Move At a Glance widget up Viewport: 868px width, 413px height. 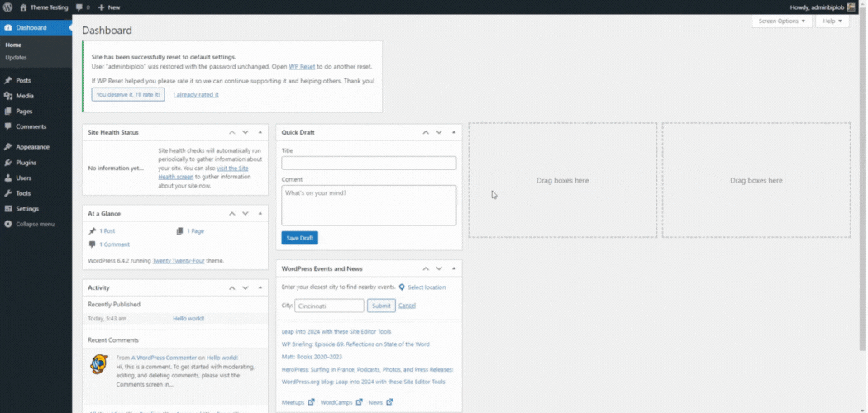pyautogui.click(x=232, y=213)
